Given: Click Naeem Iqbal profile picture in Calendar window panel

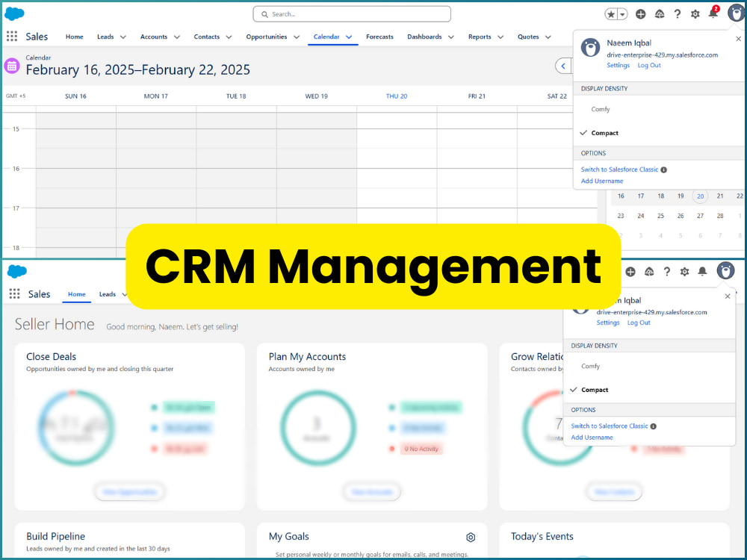Looking at the screenshot, I should pyautogui.click(x=590, y=47).
